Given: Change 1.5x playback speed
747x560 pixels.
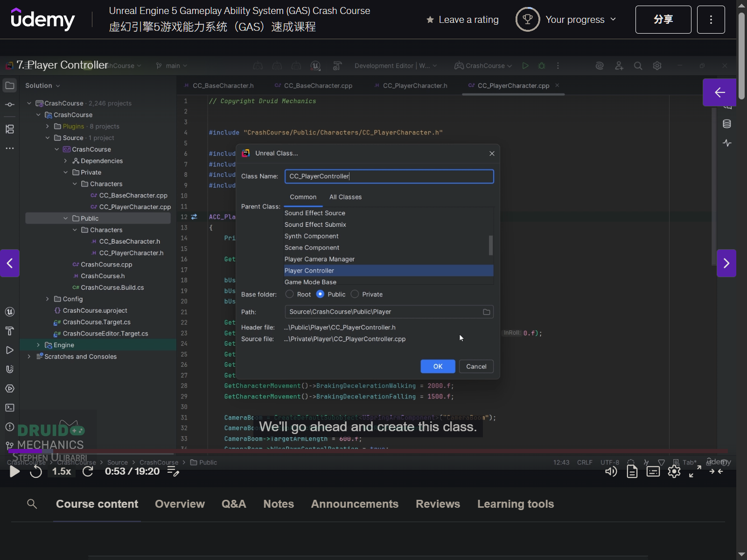Looking at the screenshot, I should tap(62, 471).
